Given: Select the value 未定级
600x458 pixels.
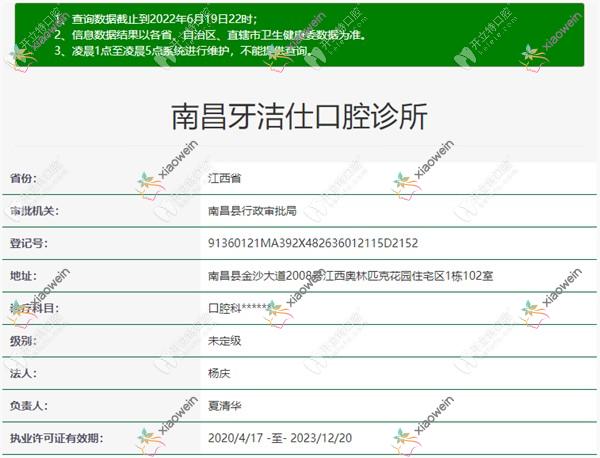Looking at the screenshot, I should pos(225,341).
